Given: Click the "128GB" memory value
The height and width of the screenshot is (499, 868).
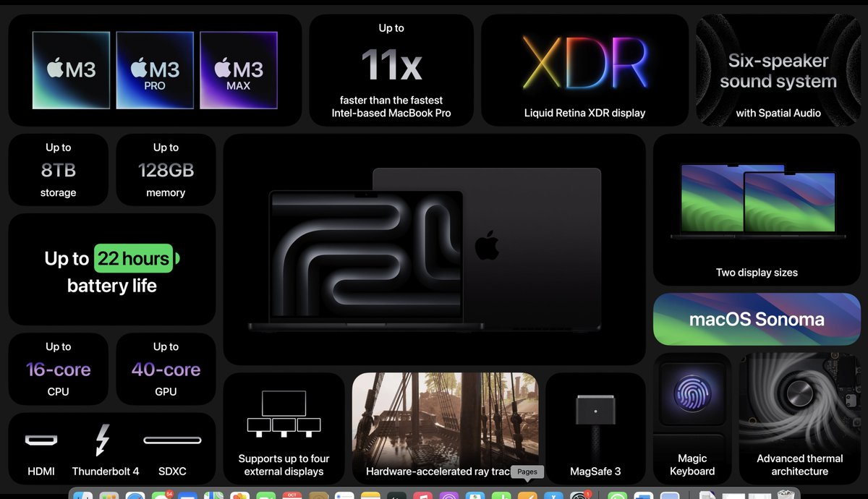Looking at the screenshot, I should coord(166,171).
